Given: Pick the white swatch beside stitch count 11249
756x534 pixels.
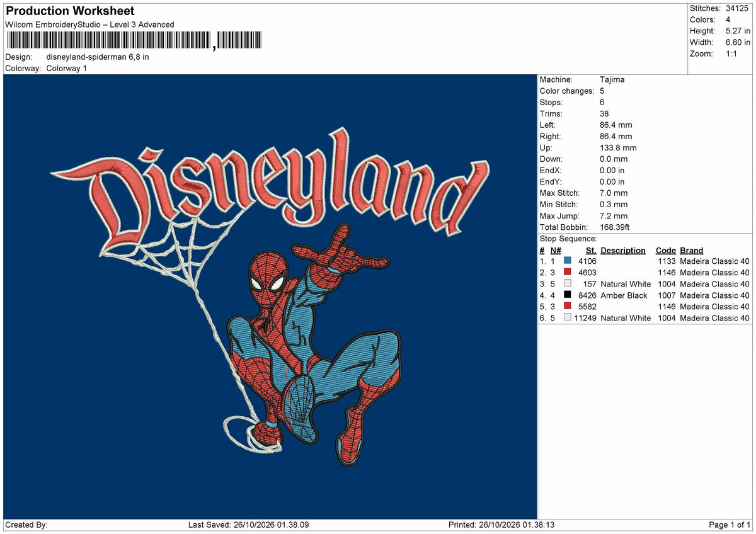Looking at the screenshot, I should tap(568, 317).
